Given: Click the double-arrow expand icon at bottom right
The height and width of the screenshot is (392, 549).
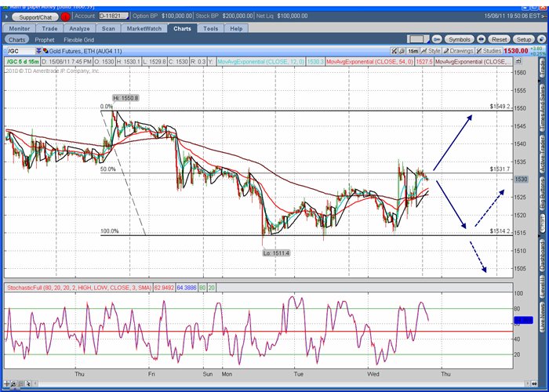Looking at the screenshot, I should pyautogui.click(x=534, y=383).
